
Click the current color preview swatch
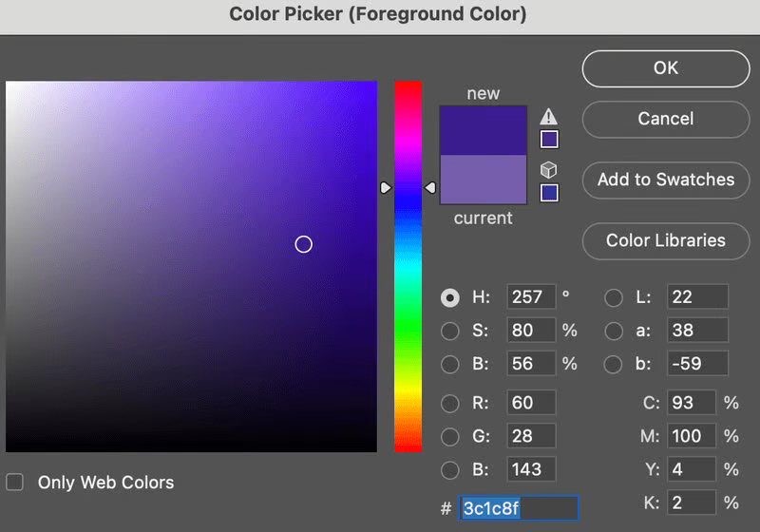(483, 180)
